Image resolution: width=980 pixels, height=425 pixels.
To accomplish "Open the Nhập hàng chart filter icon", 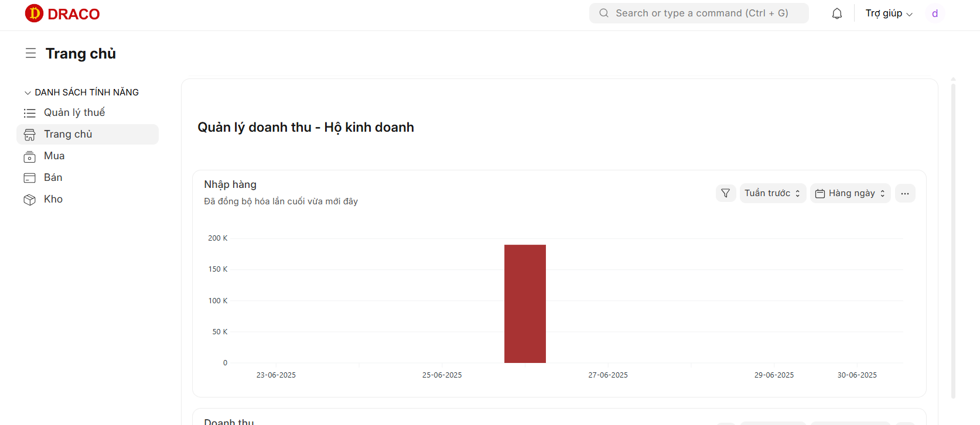I will (726, 193).
